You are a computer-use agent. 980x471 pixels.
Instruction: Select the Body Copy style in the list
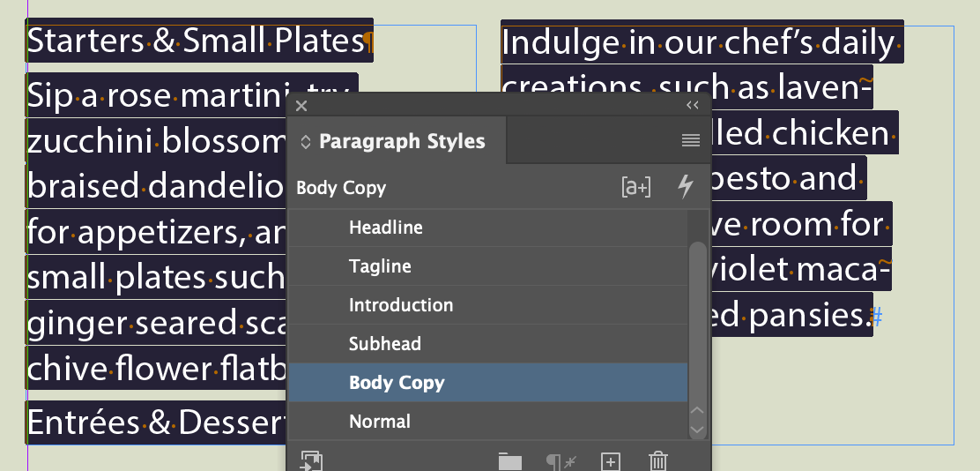point(487,383)
